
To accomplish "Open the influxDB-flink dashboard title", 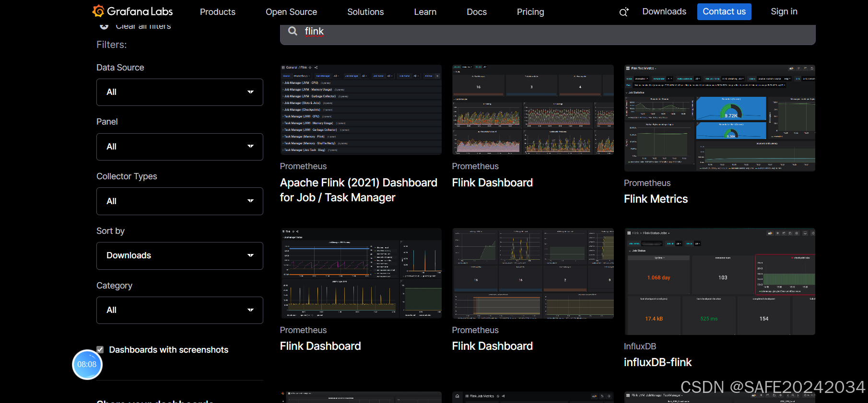I will coord(657,362).
